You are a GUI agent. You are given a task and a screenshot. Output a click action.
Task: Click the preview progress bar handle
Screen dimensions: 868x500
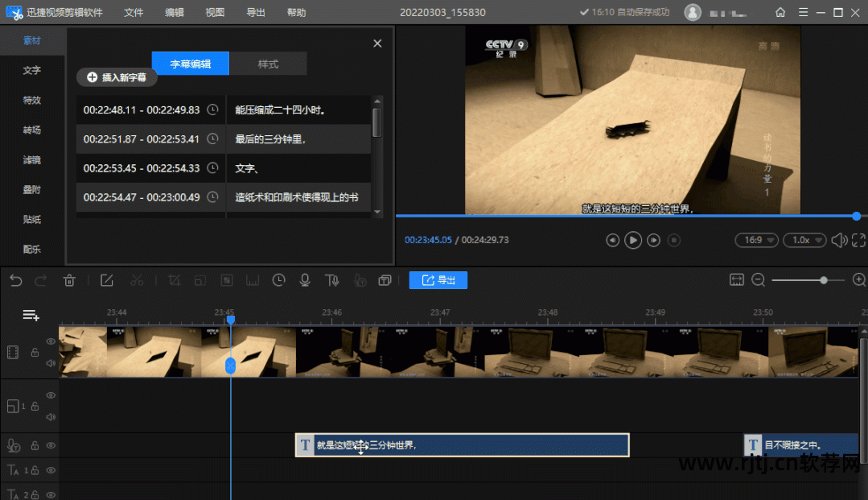pos(857,216)
